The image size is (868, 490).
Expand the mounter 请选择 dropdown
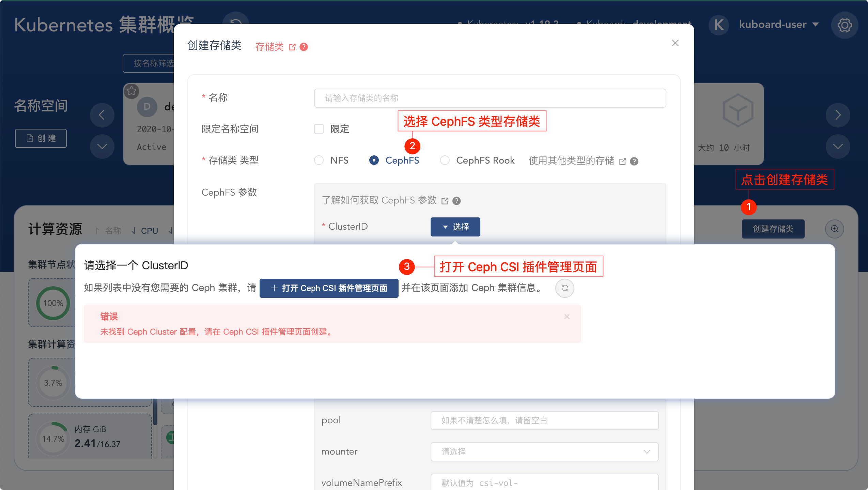coord(544,452)
